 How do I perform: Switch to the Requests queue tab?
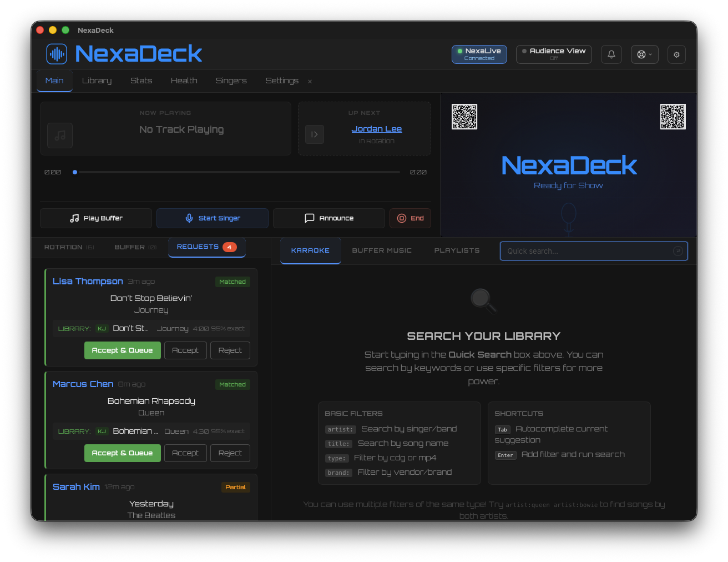pyautogui.click(x=206, y=247)
